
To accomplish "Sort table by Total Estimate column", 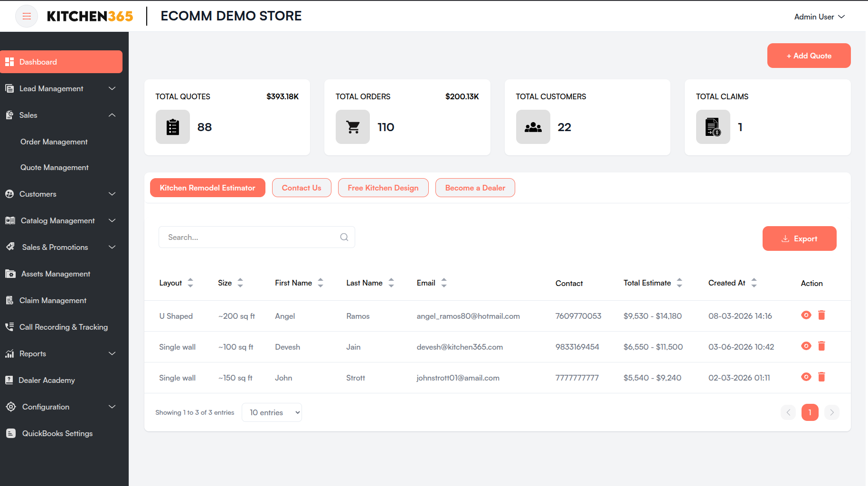I will [679, 283].
